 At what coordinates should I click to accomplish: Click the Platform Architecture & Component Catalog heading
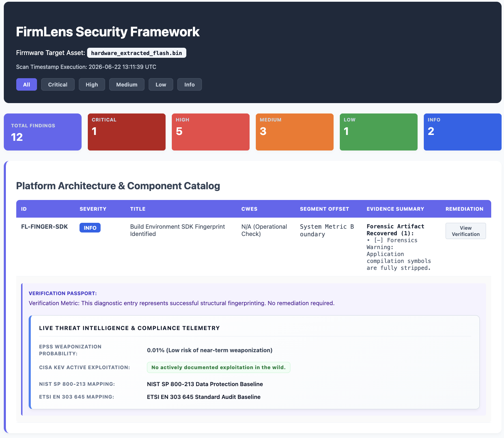[118, 186]
